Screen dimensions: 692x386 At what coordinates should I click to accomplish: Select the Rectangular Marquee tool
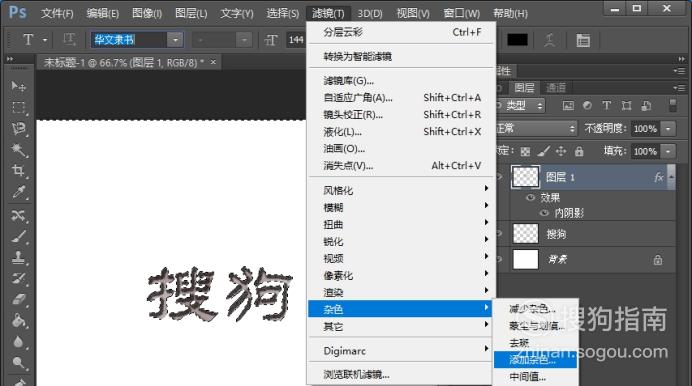pos(18,107)
